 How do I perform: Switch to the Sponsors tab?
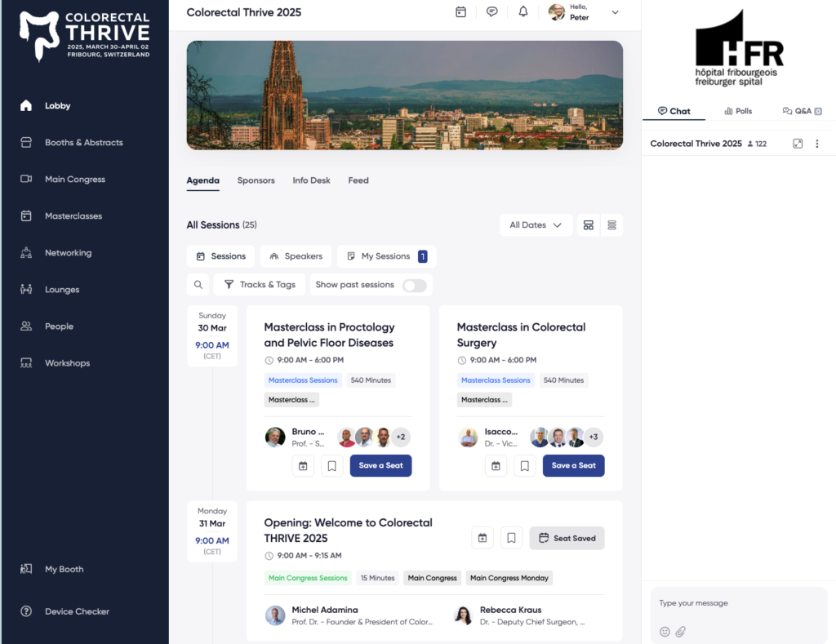(256, 180)
